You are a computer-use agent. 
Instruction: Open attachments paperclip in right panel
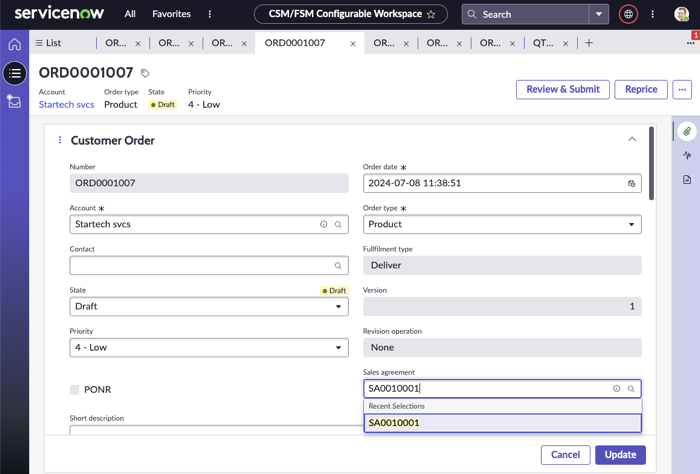(687, 131)
